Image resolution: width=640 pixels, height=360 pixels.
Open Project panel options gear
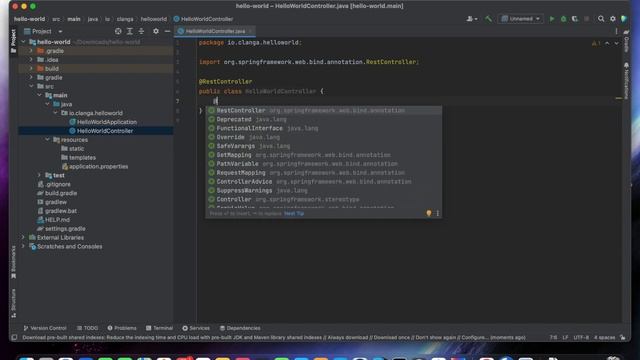coord(156,31)
